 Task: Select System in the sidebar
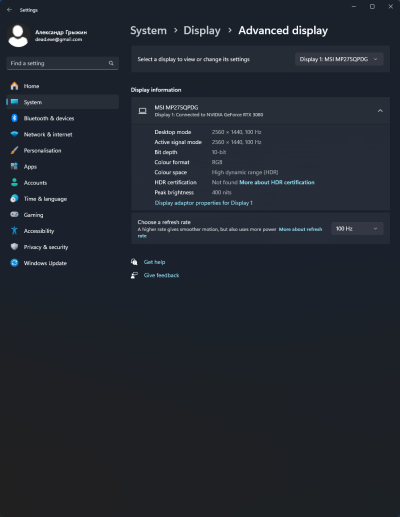pos(63,102)
